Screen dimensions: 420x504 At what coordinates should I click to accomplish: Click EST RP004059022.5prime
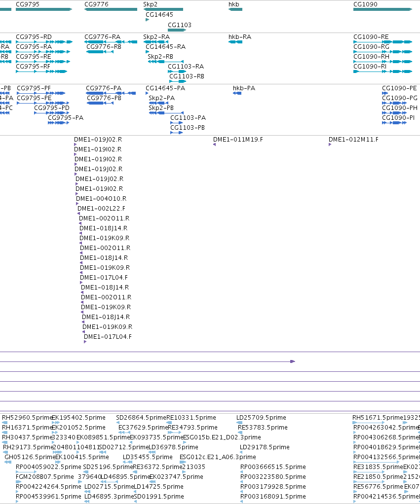48,468
